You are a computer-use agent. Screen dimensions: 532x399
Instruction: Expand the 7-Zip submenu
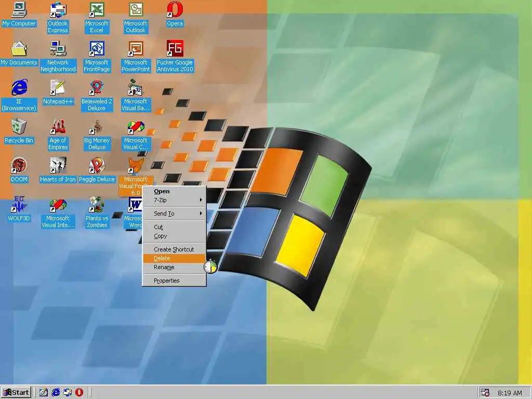tap(174, 200)
